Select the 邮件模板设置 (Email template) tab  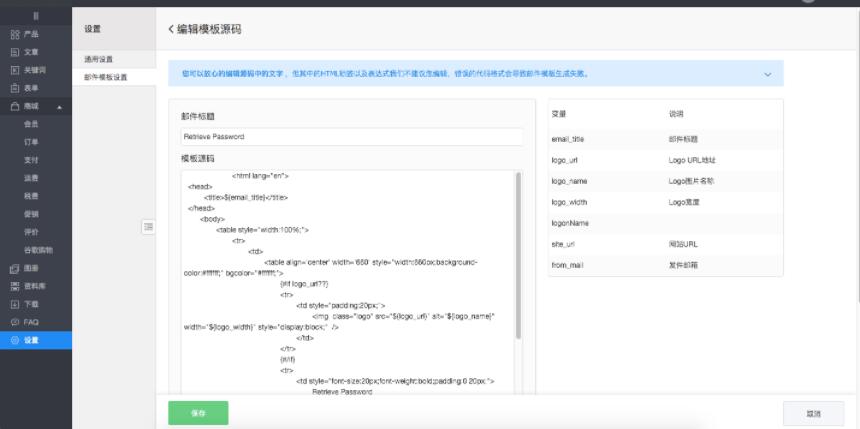point(104,77)
